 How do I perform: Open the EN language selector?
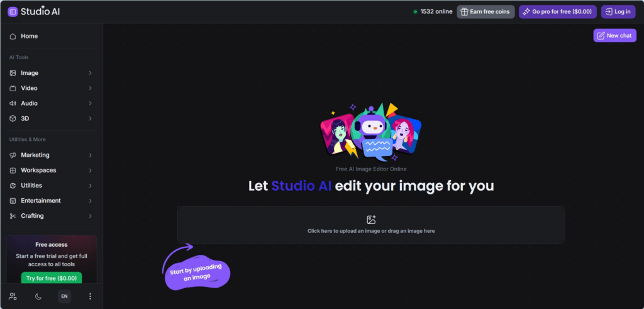point(65,296)
